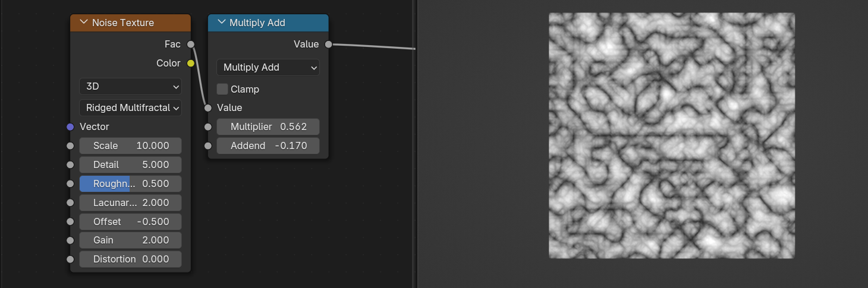Click the yellow Color output socket
Screen dimensions: 868x288
(x=191, y=63)
